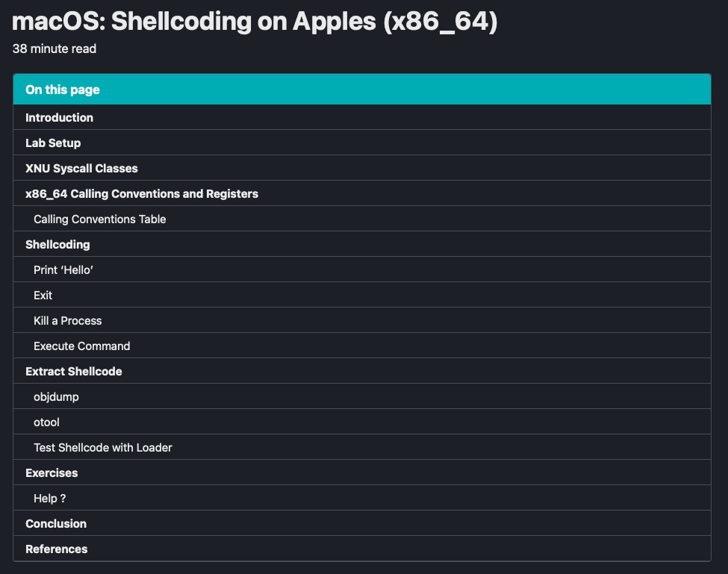Open the Help ? subsection
Screen dimensions: 728x574
(361, 499)
